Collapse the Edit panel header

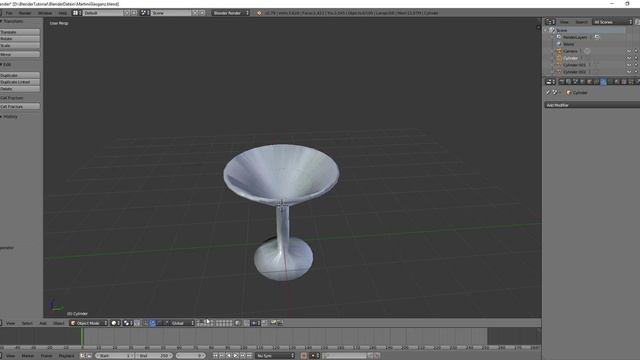point(6,64)
